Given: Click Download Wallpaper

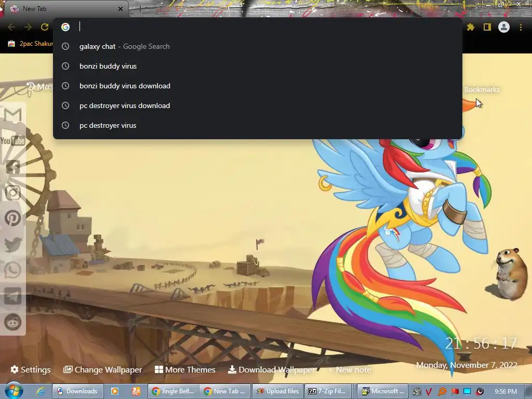Looking at the screenshot, I should coord(271,369).
